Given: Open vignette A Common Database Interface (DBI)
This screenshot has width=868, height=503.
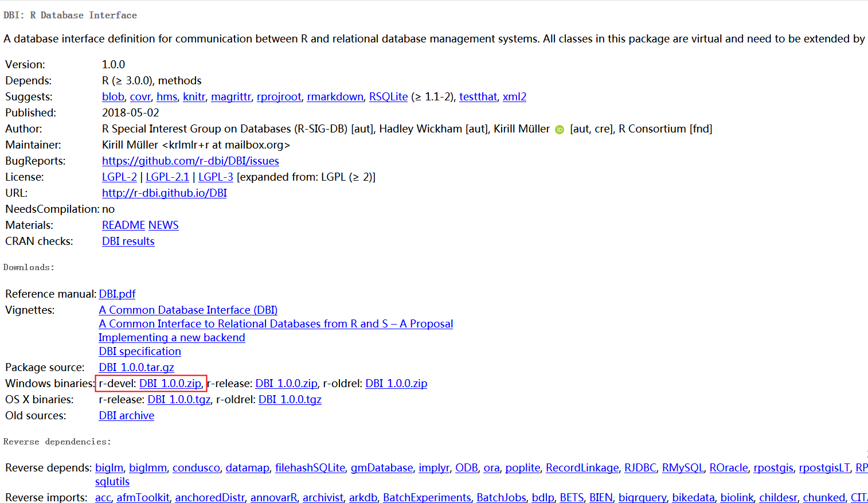Looking at the screenshot, I should coord(188,310).
